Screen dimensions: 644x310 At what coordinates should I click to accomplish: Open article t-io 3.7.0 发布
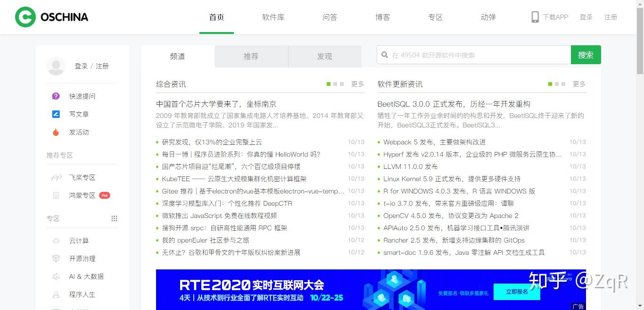coord(449,203)
